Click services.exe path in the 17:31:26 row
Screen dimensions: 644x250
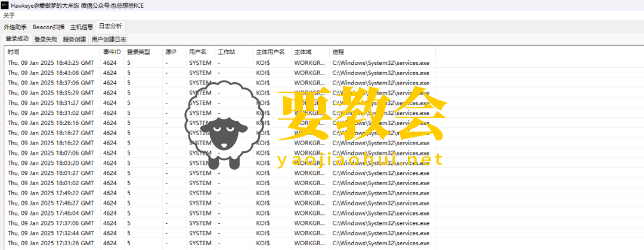[380, 243]
